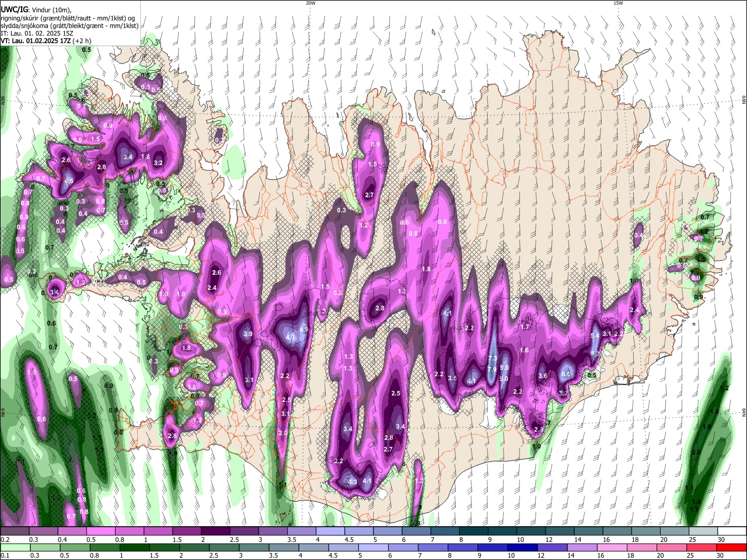
Task: Select the dark navy blue swatch labeled 10
Action: [x=522, y=547]
